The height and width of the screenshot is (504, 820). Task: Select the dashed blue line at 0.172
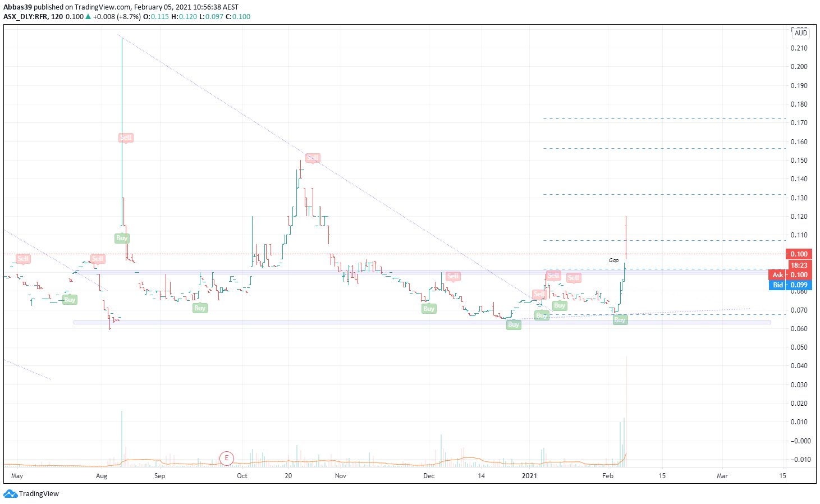tap(665, 118)
